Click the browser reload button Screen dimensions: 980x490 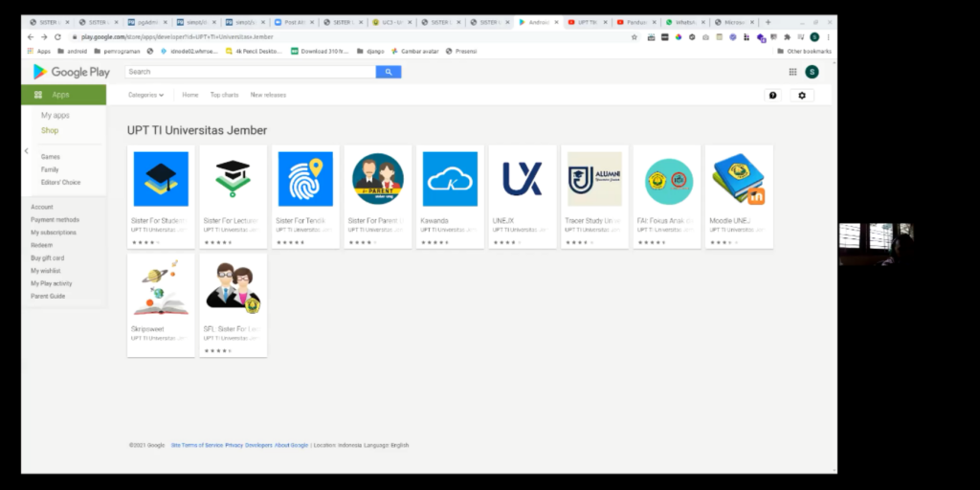coord(57,37)
